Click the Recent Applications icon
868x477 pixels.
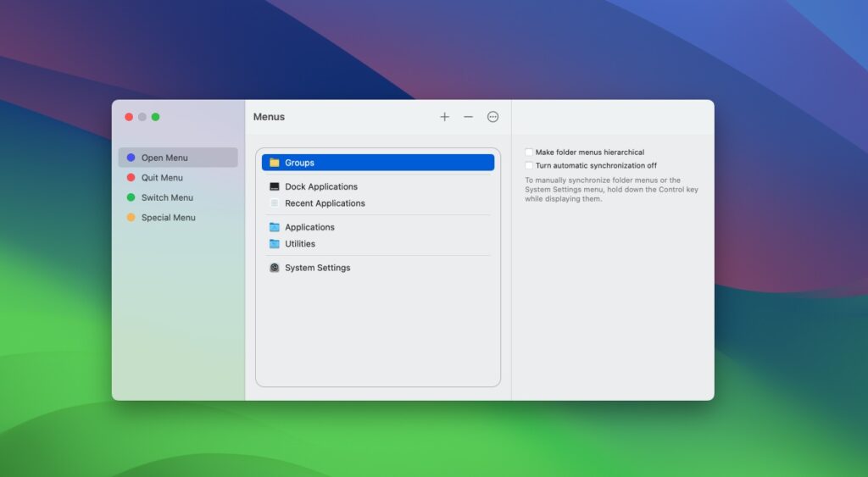click(275, 203)
